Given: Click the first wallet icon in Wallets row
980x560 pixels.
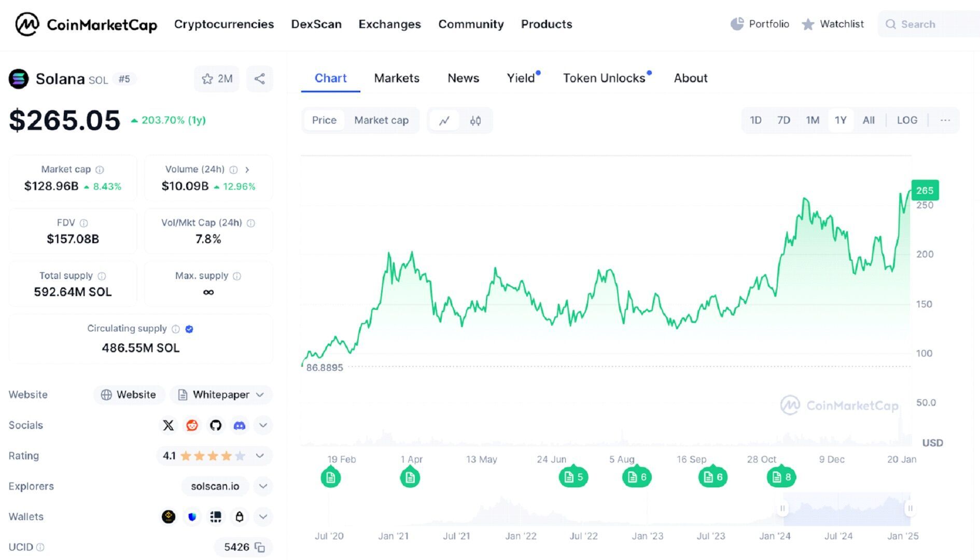Looking at the screenshot, I should click(169, 516).
